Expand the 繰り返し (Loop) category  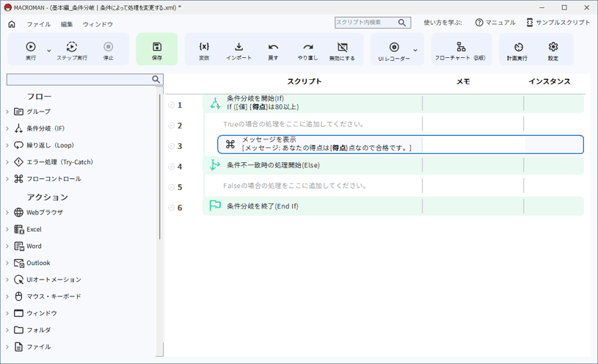pos(7,145)
